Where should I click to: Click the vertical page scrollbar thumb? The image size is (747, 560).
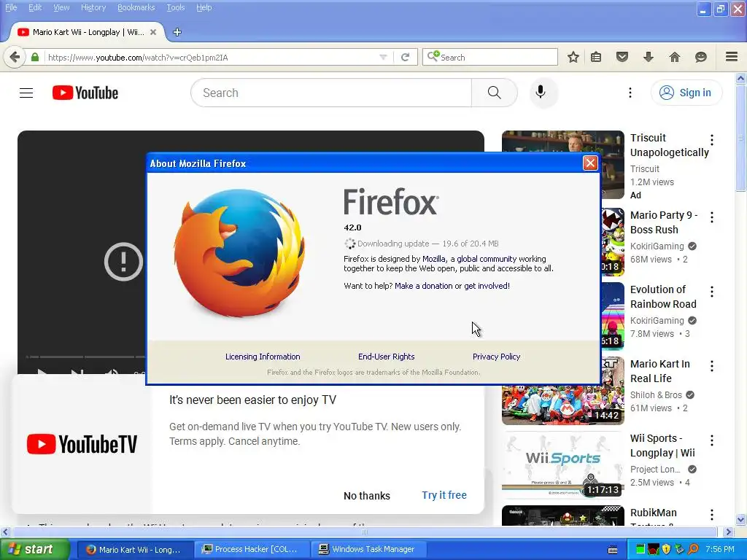740,138
